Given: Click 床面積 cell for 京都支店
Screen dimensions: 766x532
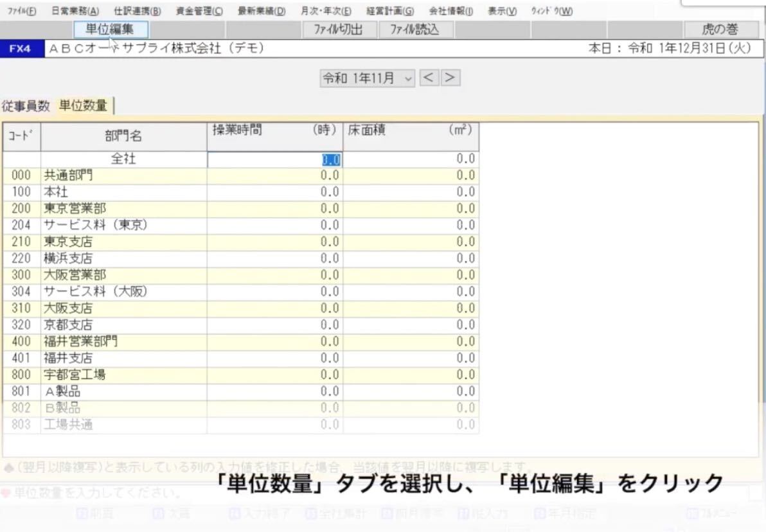Looking at the screenshot, I should [x=411, y=325].
